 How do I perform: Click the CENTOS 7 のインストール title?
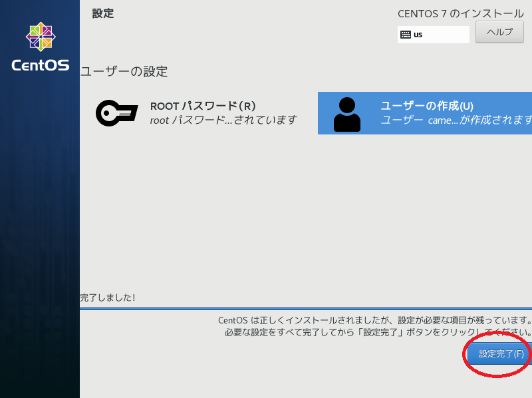[x=461, y=13]
